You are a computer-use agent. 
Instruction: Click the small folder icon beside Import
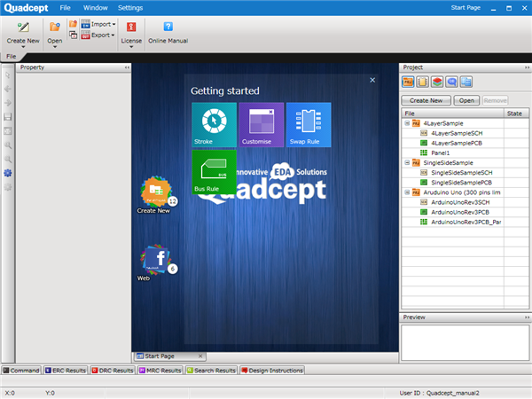click(73, 24)
